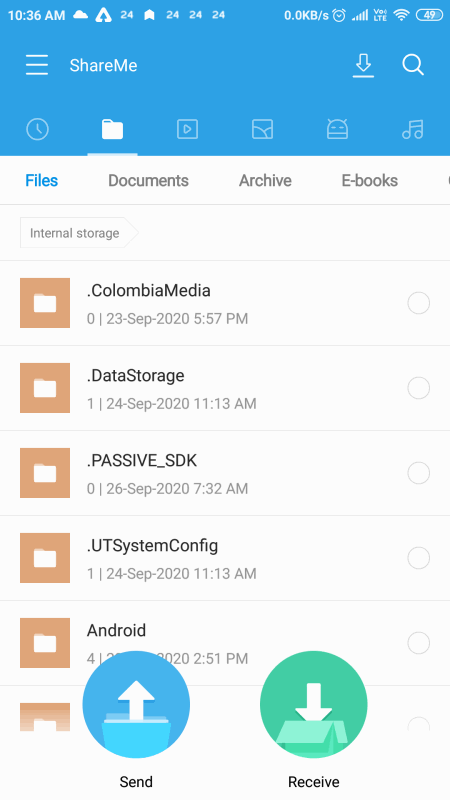This screenshot has height=800, width=450.
Task: Open the music notes category icon
Action: coord(413,129)
